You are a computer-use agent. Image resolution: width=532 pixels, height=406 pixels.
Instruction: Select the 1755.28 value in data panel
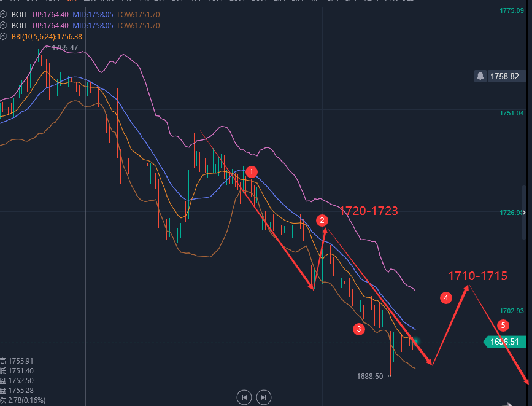click(21, 391)
